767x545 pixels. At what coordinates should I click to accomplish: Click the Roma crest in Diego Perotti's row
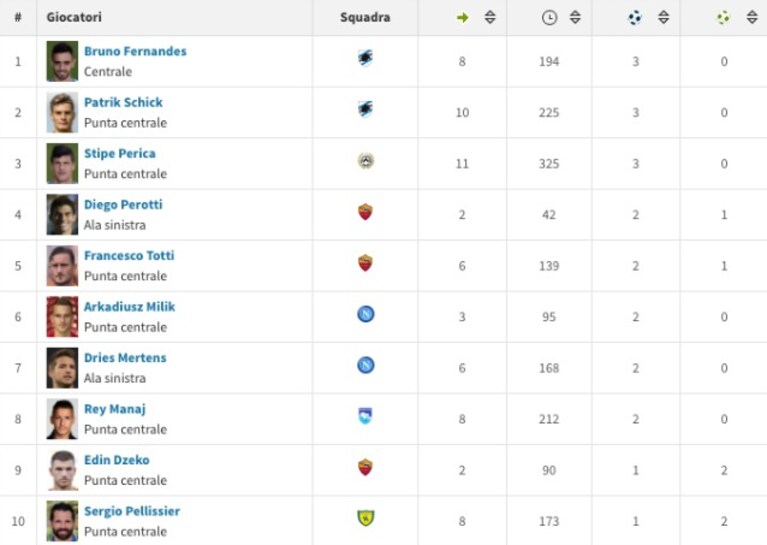coord(365,212)
